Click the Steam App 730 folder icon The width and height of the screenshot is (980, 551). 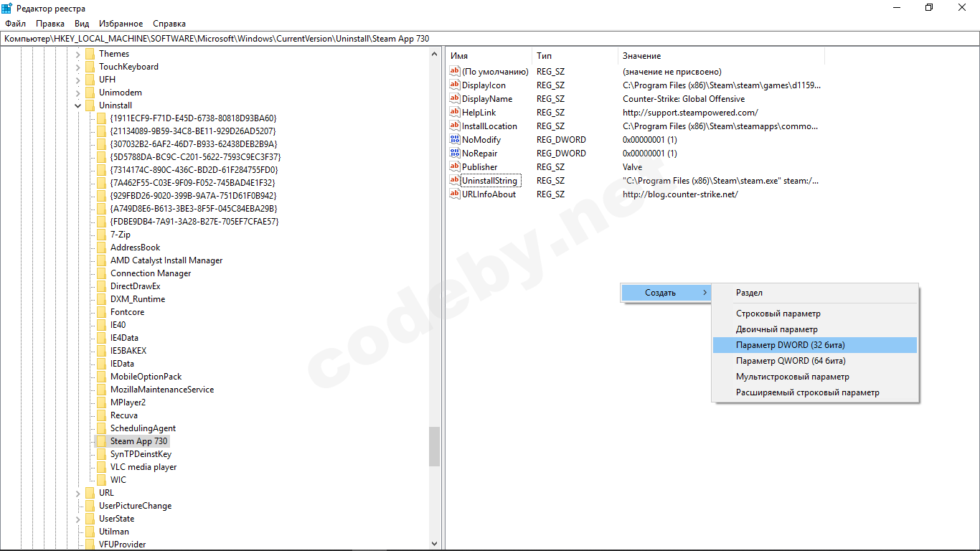[x=101, y=441]
